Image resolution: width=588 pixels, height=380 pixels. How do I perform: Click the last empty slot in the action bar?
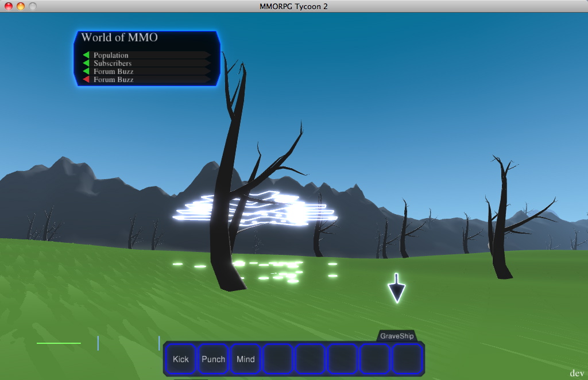408,359
